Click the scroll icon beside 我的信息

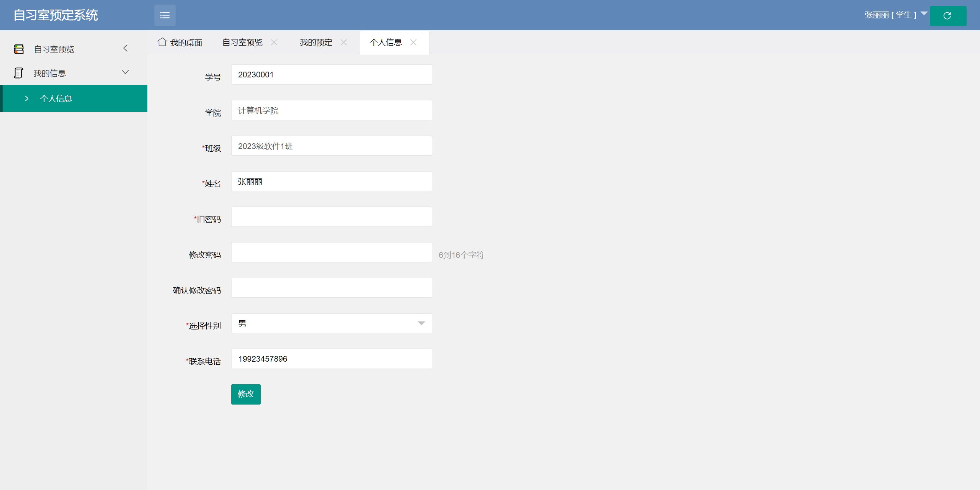[x=18, y=73]
